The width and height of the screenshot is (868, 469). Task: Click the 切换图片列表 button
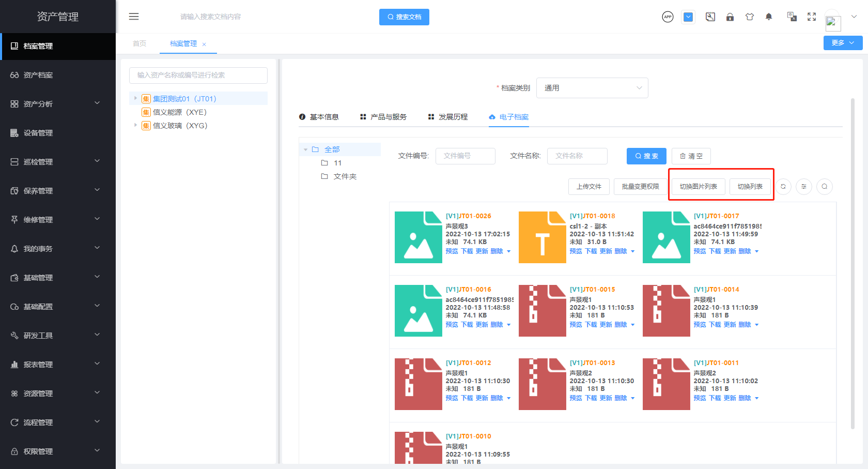pos(699,187)
